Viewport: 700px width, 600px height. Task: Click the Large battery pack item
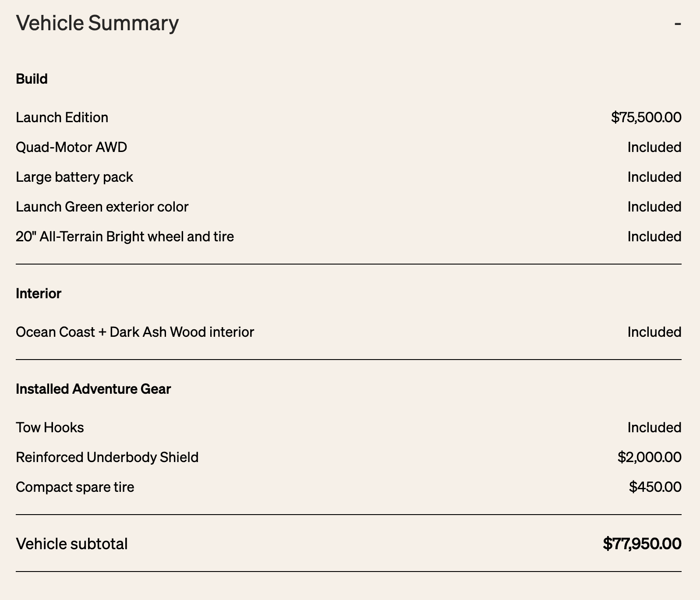[x=74, y=177]
